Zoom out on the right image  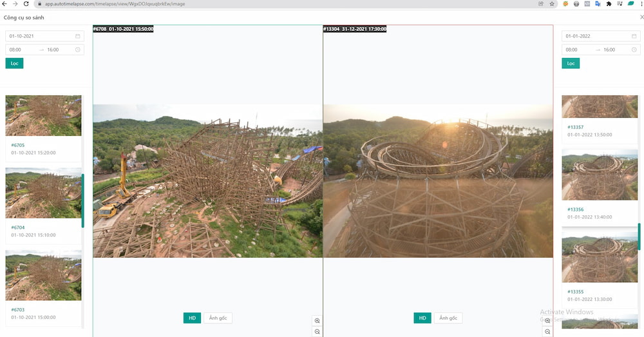[547, 332]
